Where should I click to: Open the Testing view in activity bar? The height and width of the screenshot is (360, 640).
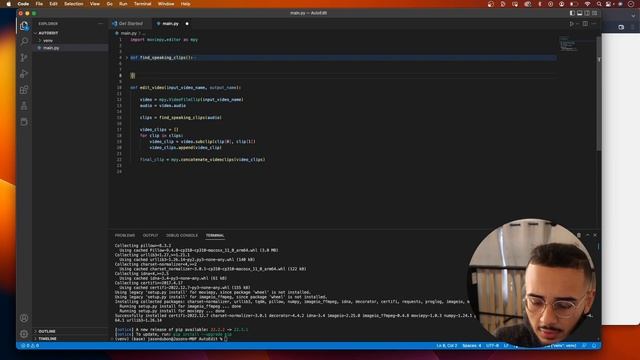click(x=24, y=106)
